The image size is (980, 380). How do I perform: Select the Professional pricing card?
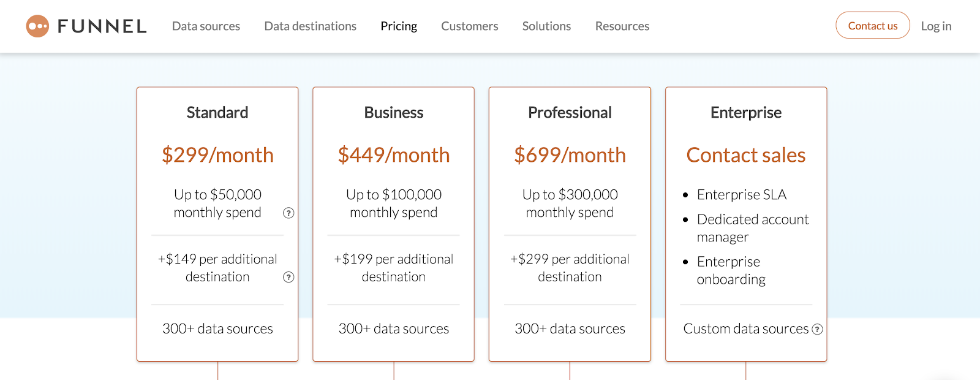coord(570,224)
